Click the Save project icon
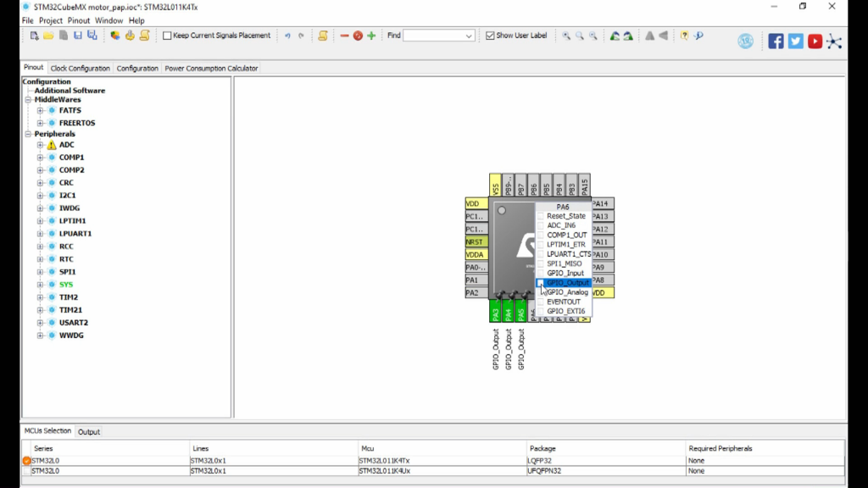868x488 pixels. (77, 36)
